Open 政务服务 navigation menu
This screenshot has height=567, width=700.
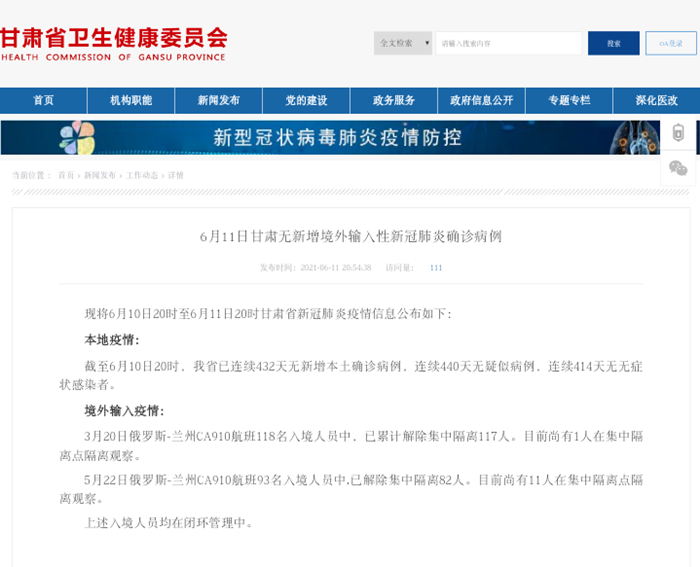[394, 100]
